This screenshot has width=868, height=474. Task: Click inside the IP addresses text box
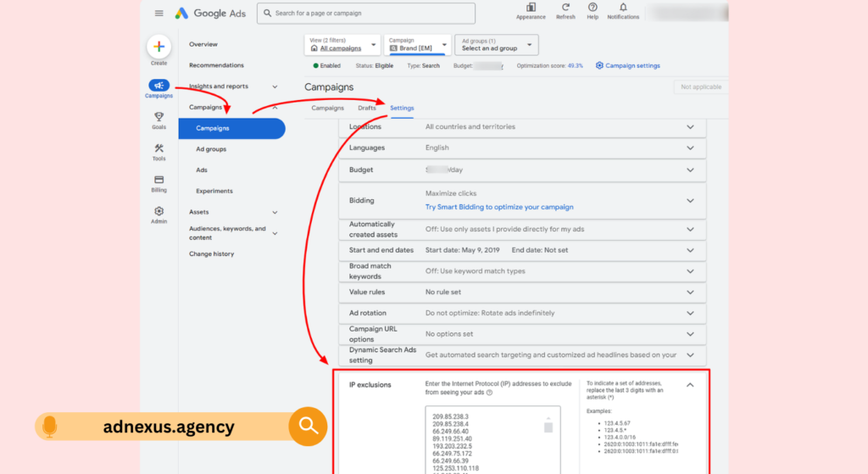click(x=492, y=440)
